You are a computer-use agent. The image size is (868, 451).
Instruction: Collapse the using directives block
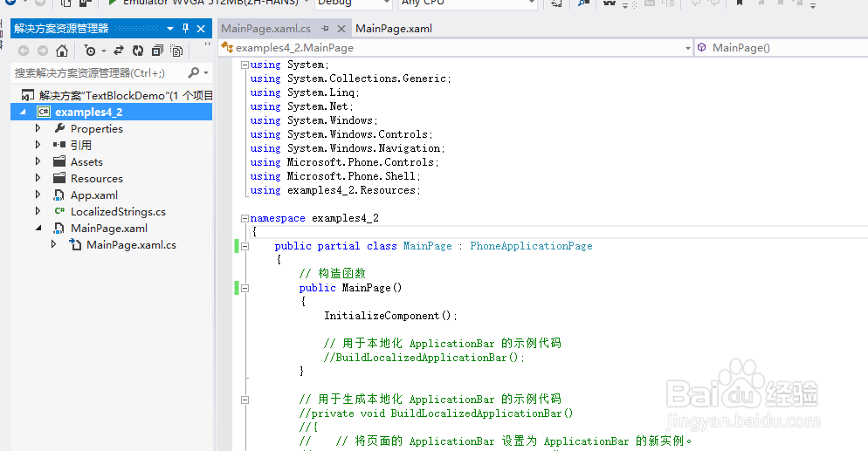click(x=245, y=65)
